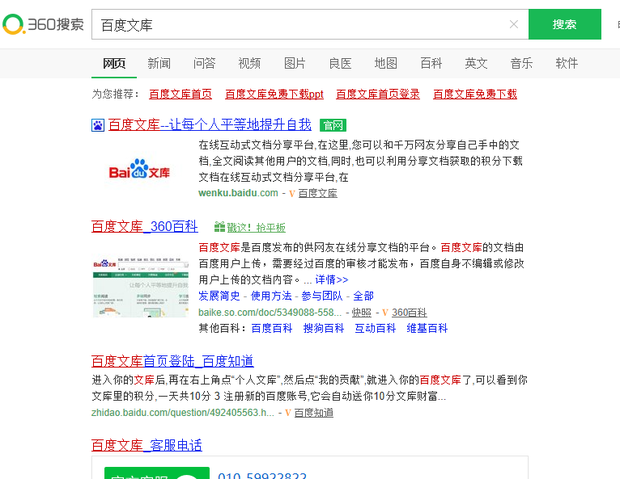This screenshot has height=479, width=620.
Task: Select the 网页 tab
Action: [x=114, y=63]
